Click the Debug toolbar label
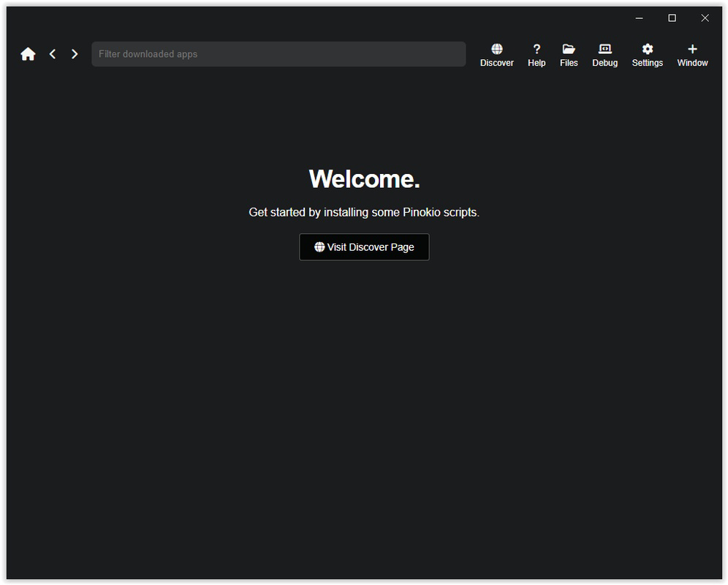728x585 pixels. click(x=604, y=63)
